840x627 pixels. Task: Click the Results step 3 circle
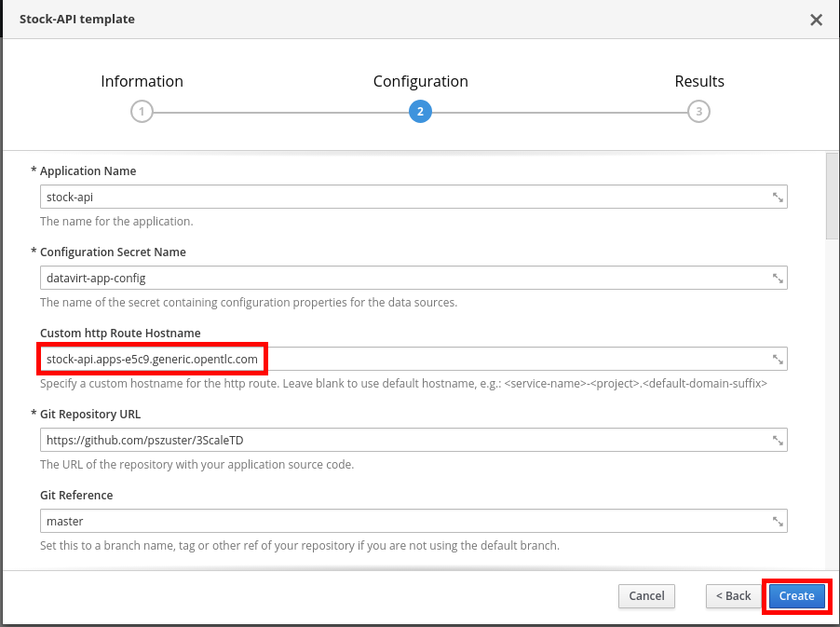(698, 112)
